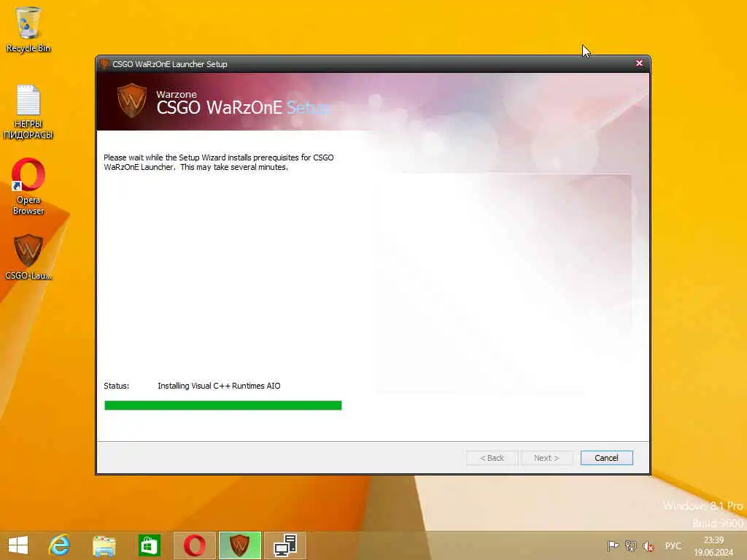Viewport: 747px width, 560px height.
Task: Click the shield icon in the setup title bar
Action: pyautogui.click(x=104, y=64)
